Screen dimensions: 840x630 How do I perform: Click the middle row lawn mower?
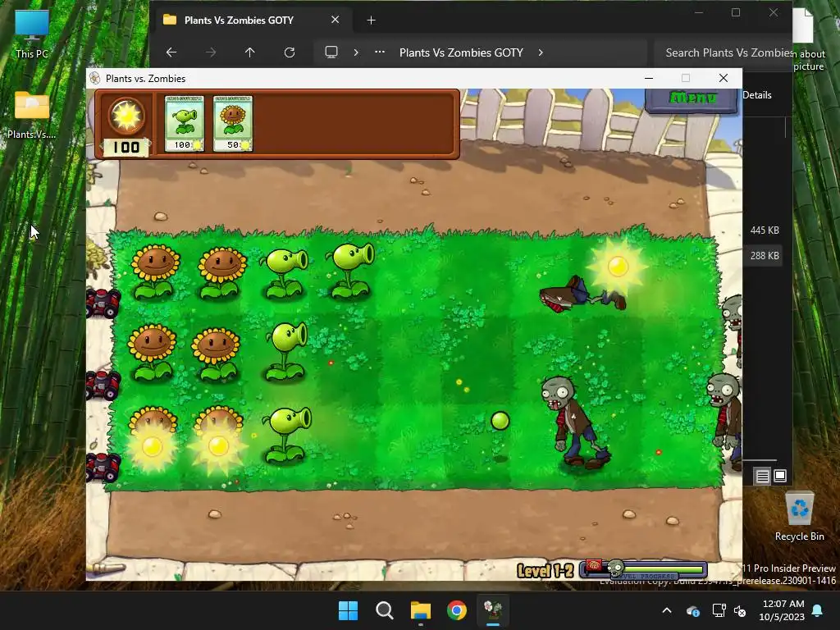pyautogui.click(x=103, y=385)
